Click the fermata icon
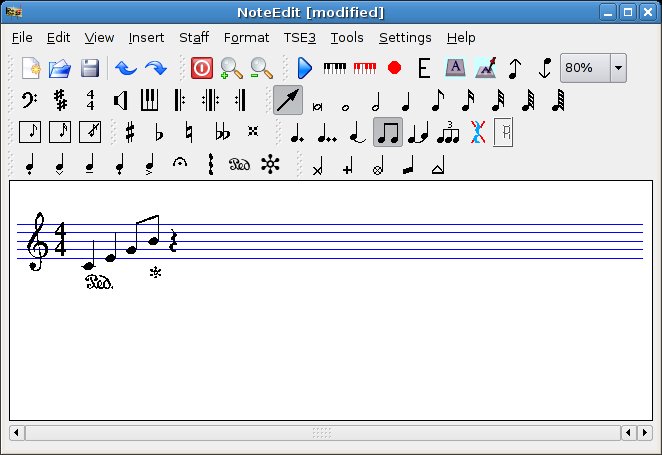The image size is (662, 455). pyautogui.click(x=180, y=165)
